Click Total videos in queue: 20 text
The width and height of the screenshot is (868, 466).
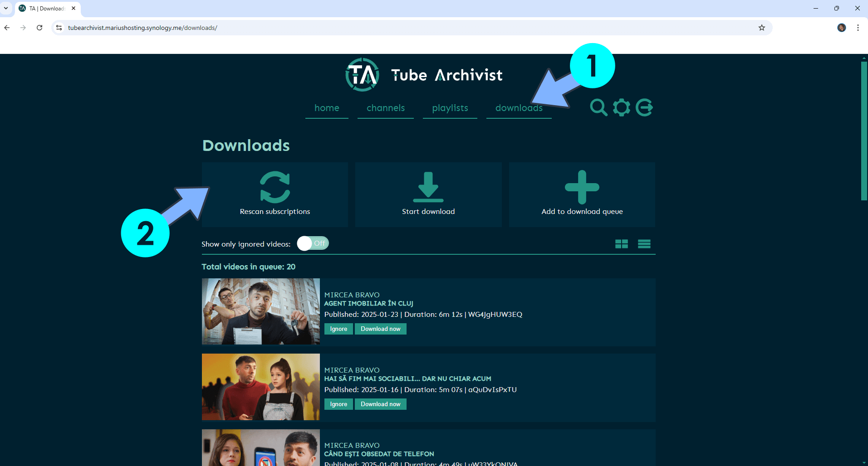(x=249, y=267)
